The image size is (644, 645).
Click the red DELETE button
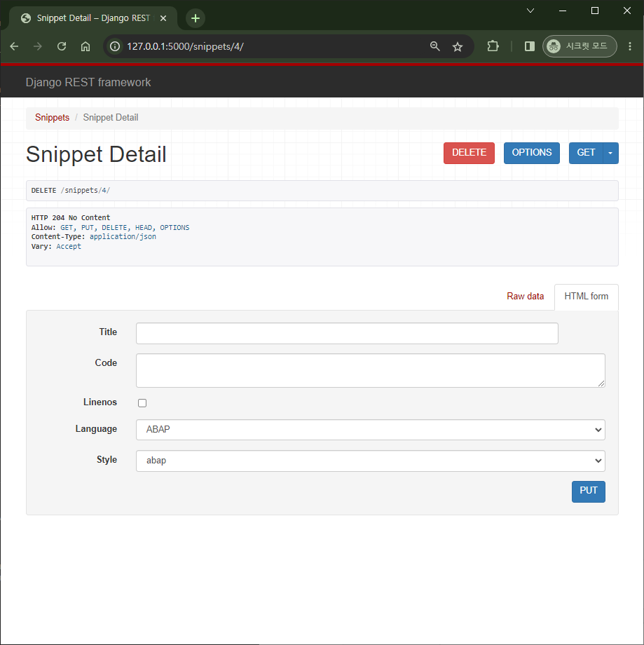(469, 153)
